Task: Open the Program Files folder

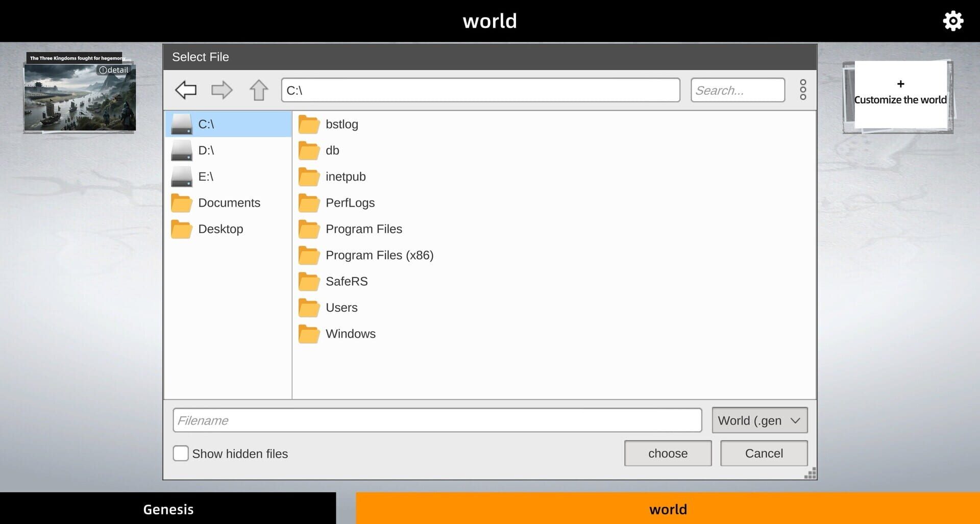Action: click(x=363, y=229)
